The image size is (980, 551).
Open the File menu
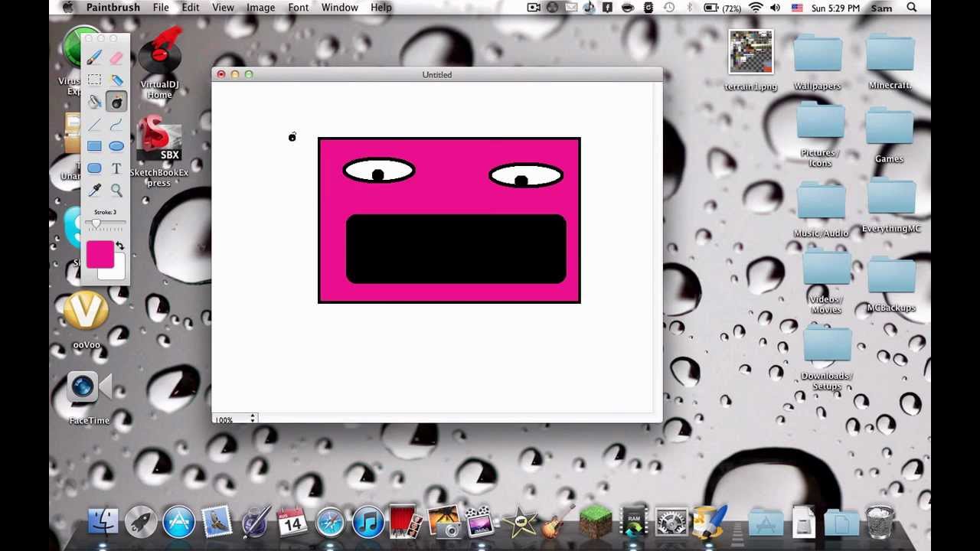pos(161,8)
